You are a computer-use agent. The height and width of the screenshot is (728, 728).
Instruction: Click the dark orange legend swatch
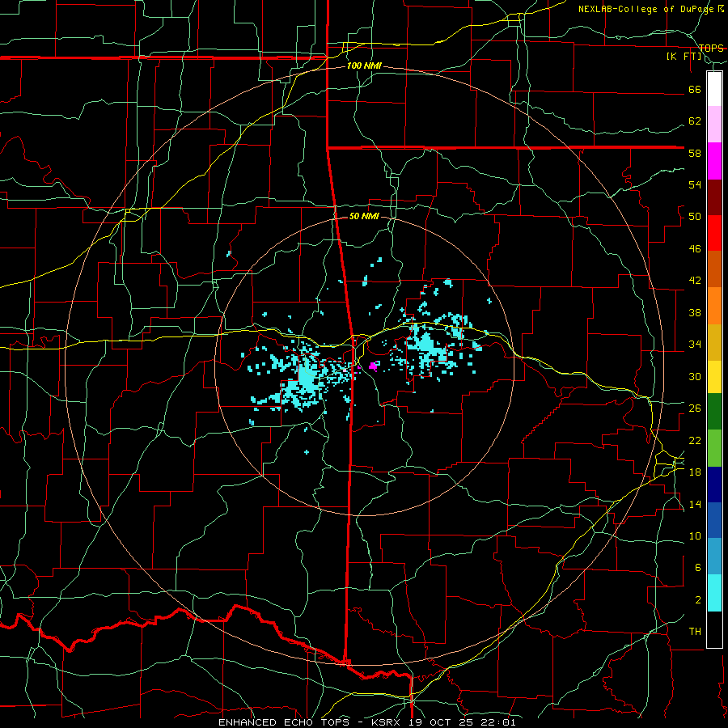pyautogui.click(x=714, y=269)
